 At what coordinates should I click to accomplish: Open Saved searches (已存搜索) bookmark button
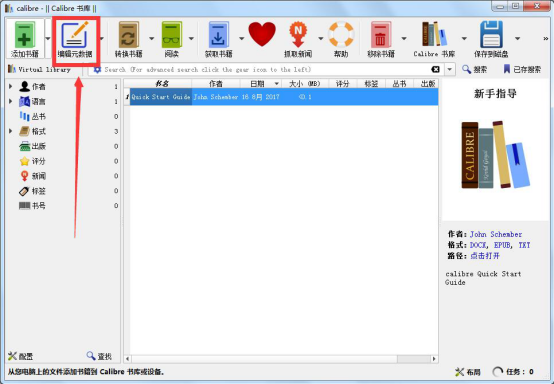[x=522, y=69]
